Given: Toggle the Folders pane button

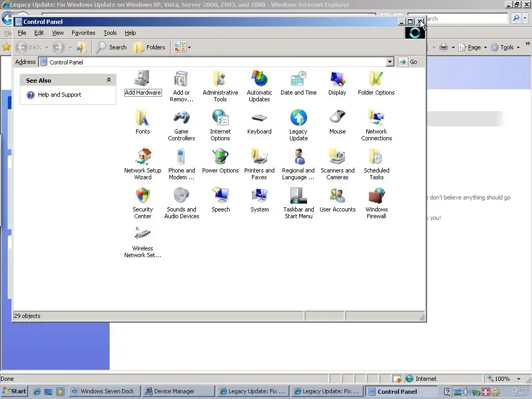Looking at the screenshot, I should [x=149, y=47].
